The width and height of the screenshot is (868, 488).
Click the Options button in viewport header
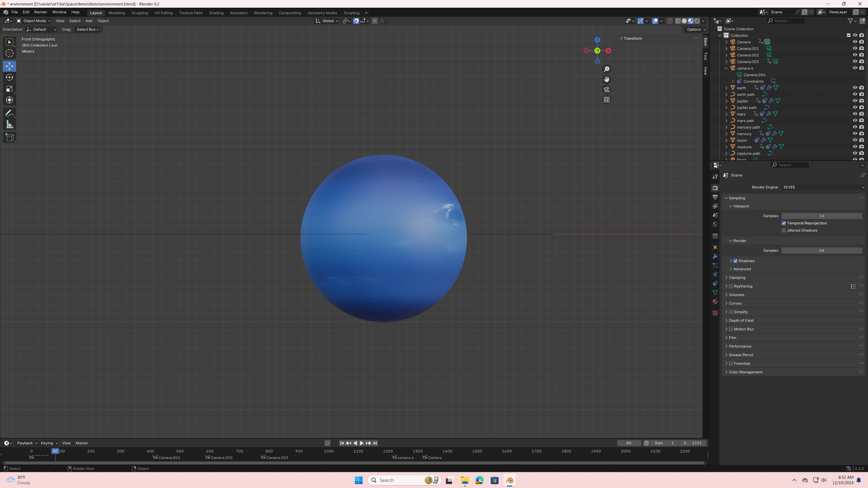tap(696, 30)
